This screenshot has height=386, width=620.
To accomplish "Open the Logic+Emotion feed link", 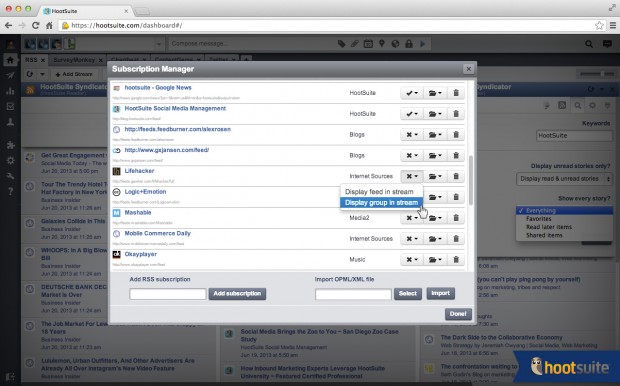I will click(145, 192).
